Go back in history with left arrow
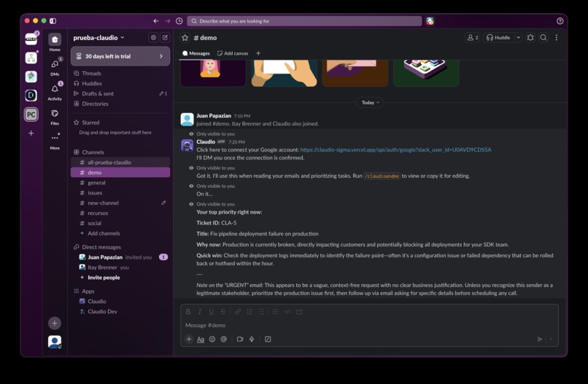 point(156,21)
